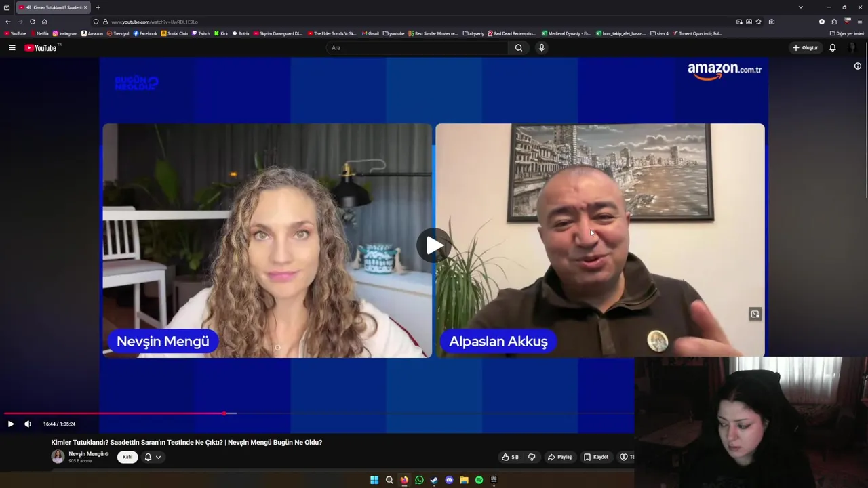Expand the Diğer yer imleri folder
868x488 pixels.
[x=847, y=33]
